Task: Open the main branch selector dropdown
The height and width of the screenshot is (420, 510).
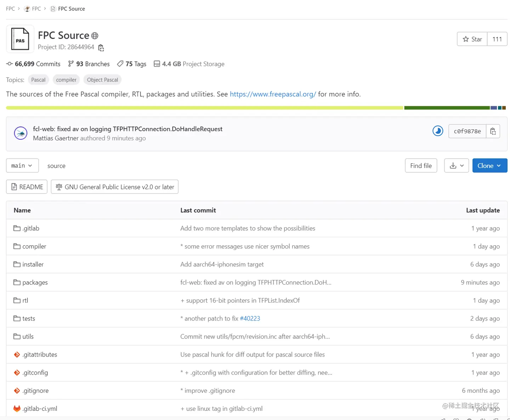Action: 22,166
